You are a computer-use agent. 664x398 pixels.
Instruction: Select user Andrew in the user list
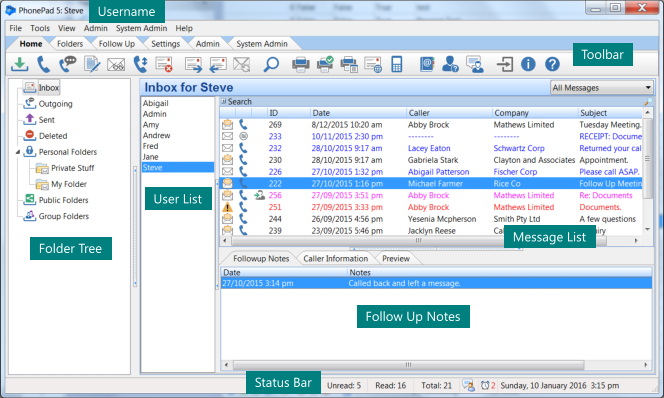156,135
